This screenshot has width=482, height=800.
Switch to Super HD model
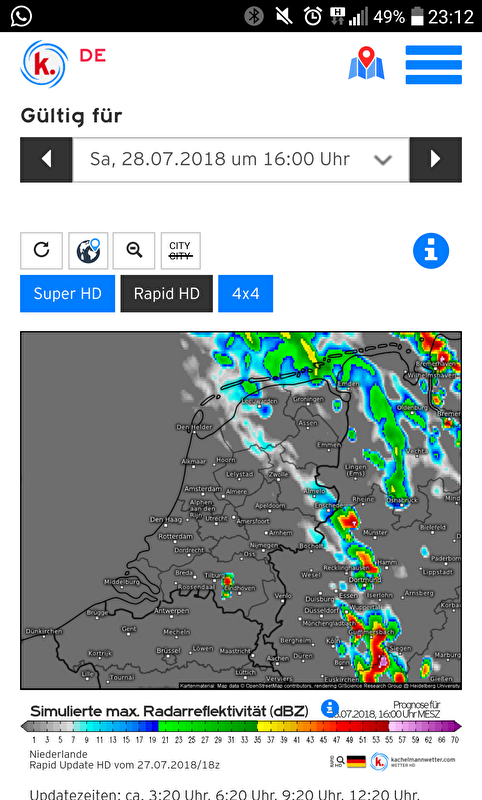click(67, 293)
